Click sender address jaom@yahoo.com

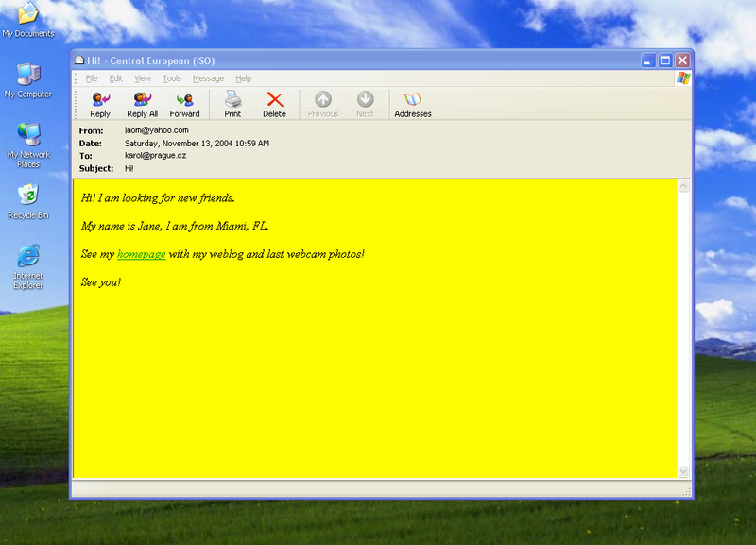tap(157, 130)
